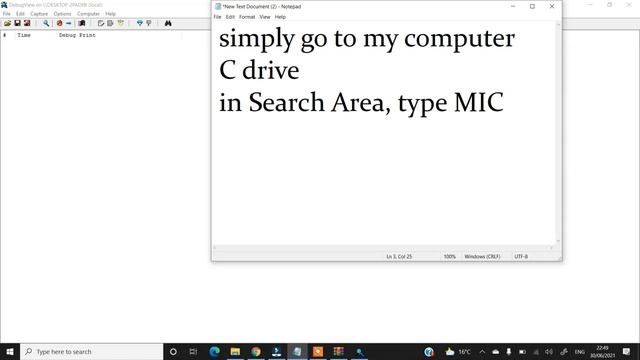Click the Find binoculars icon in DebugView

tap(168, 23)
